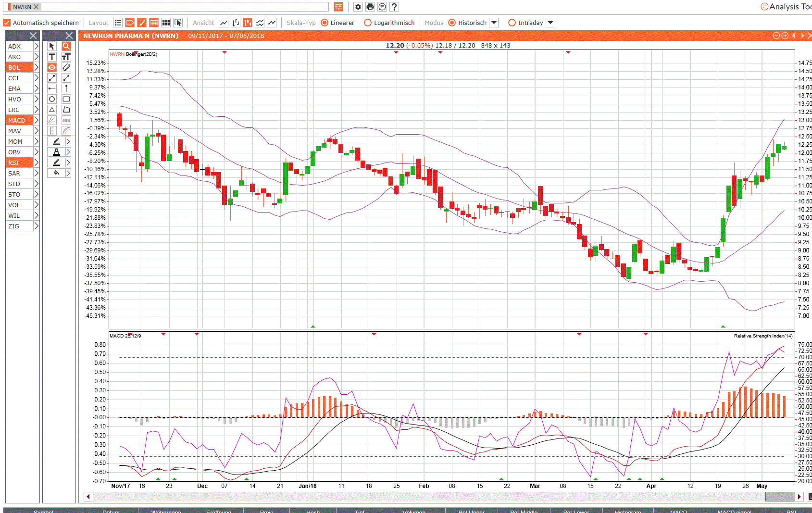Select the extended trend line tool
This screenshot has height=513, width=812.
pyautogui.click(x=52, y=78)
